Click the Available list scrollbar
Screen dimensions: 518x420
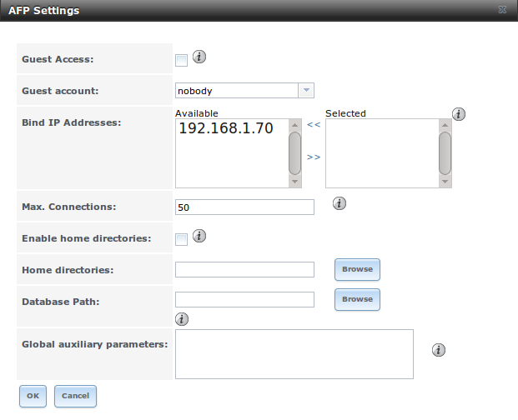(x=294, y=152)
